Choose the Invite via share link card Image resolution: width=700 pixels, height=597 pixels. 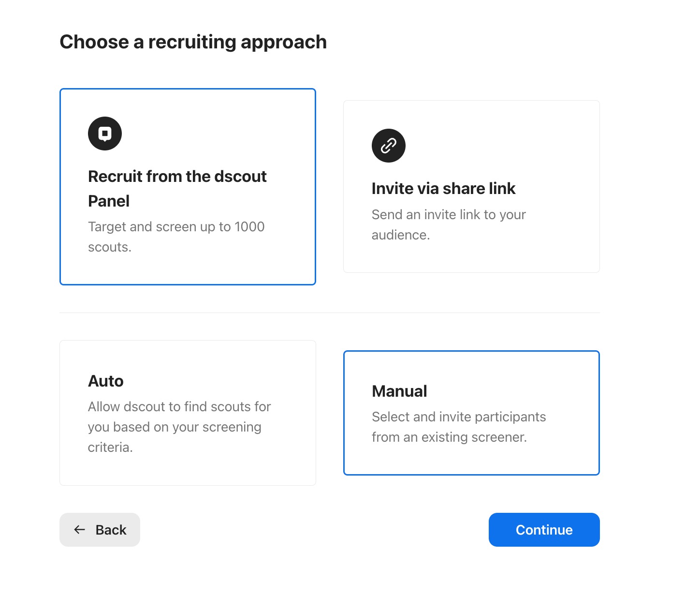(471, 187)
